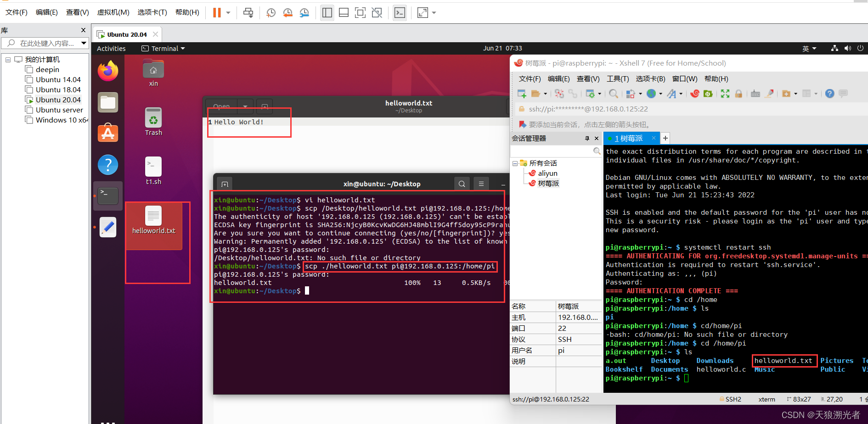
Task: Open the library search box dropdown arrow
Action: (84, 43)
